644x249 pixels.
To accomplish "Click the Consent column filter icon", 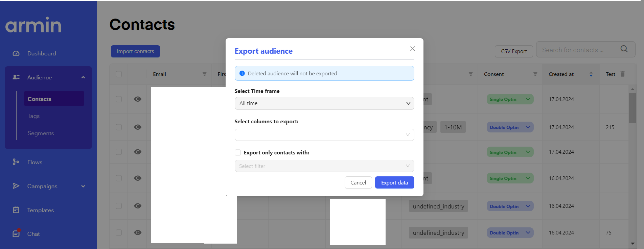I will [x=535, y=74].
